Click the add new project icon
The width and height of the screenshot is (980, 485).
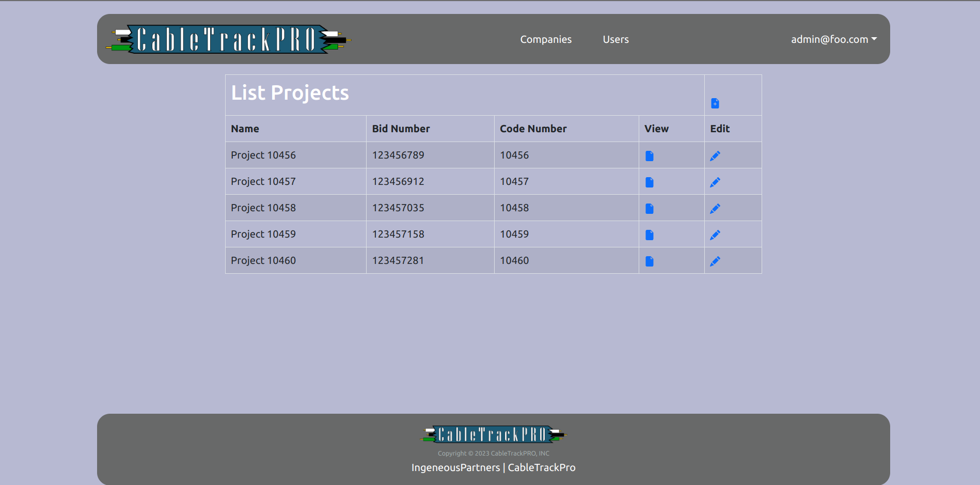tap(715, 103)
